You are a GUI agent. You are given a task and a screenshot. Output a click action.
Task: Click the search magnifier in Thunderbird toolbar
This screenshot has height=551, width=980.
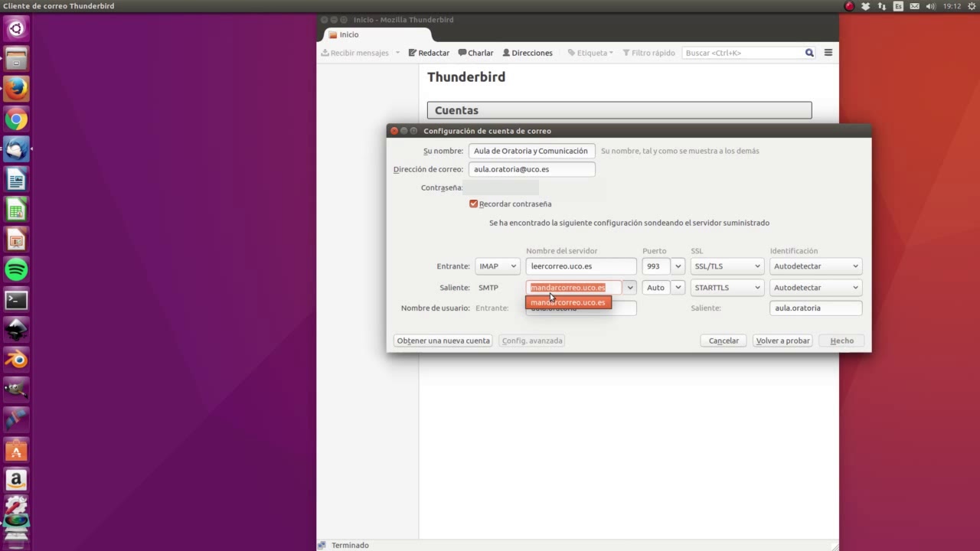[x=809, y=53]
